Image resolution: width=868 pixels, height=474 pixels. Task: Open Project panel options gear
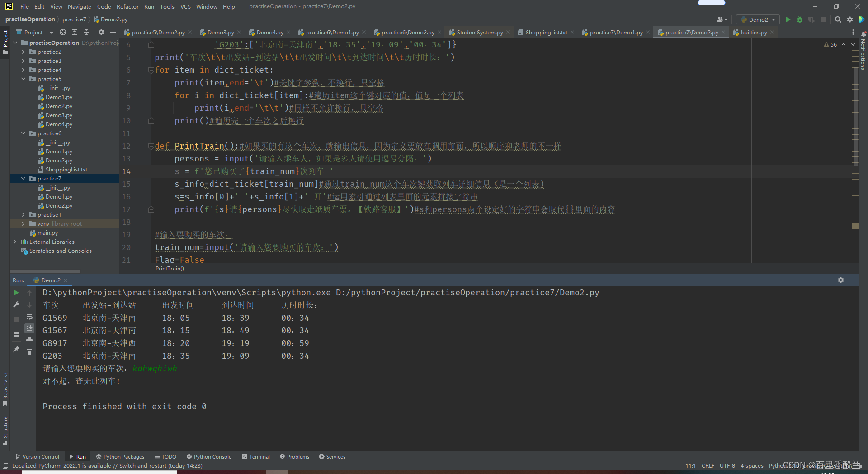click(x=101, y=32)
